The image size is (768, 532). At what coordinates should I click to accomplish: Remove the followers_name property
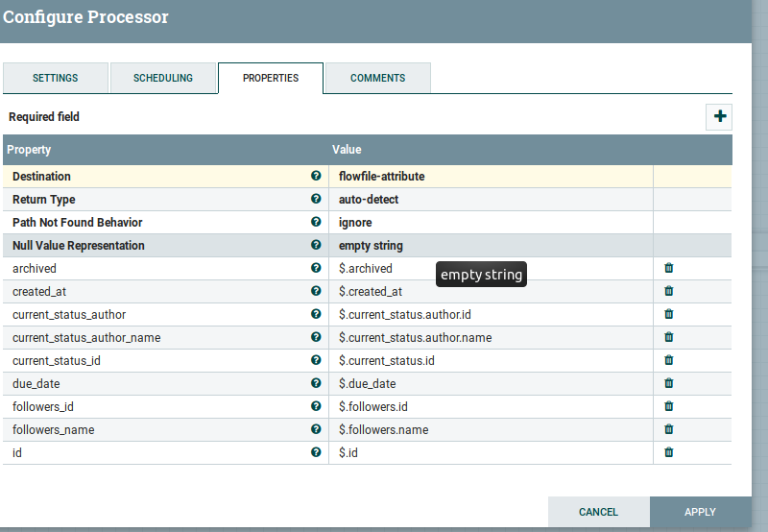(x=669, y=430)
